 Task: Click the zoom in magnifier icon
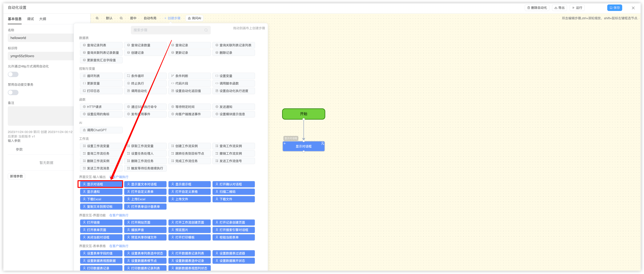[x=97, y=18]
